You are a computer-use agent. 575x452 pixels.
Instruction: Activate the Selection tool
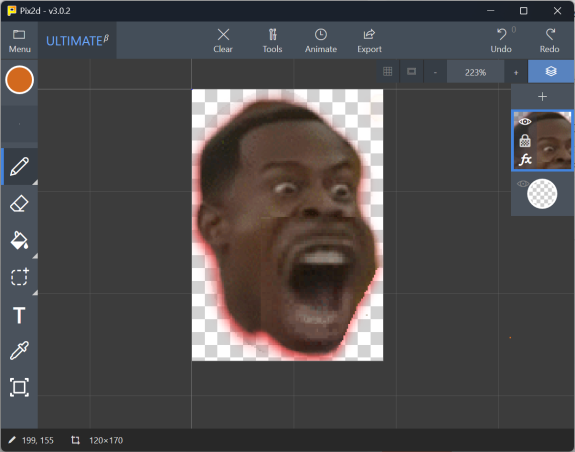(19, 277)
